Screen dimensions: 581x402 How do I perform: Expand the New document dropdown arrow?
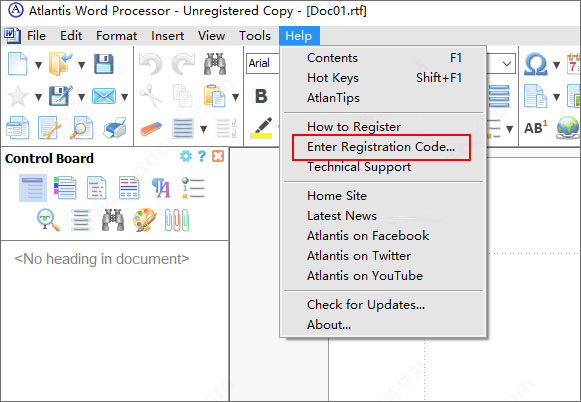click(x=38, y=65)
